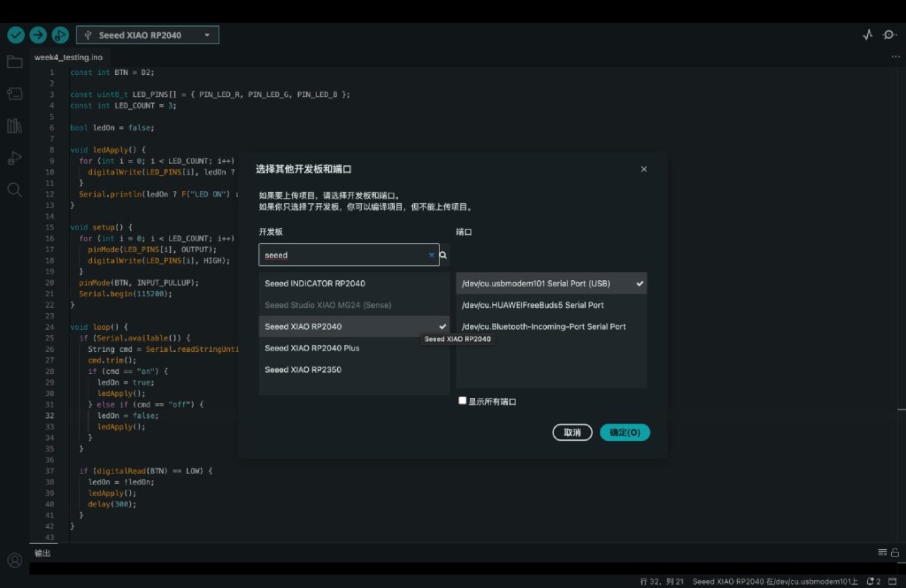The image size is (906, 588).
Task: Select /dev/cu.Bluetooth-Incoming-Port Serial Port
Action: point(551,327)
